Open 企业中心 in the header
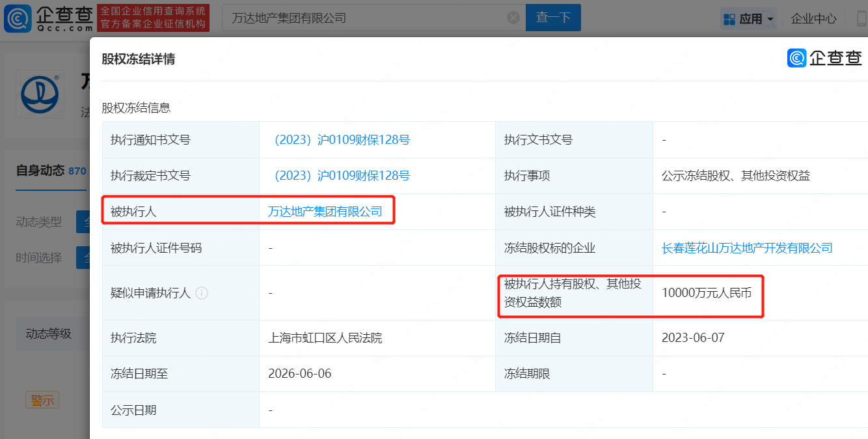This screenshot has height=439, width=868. [x=813, y=19]
